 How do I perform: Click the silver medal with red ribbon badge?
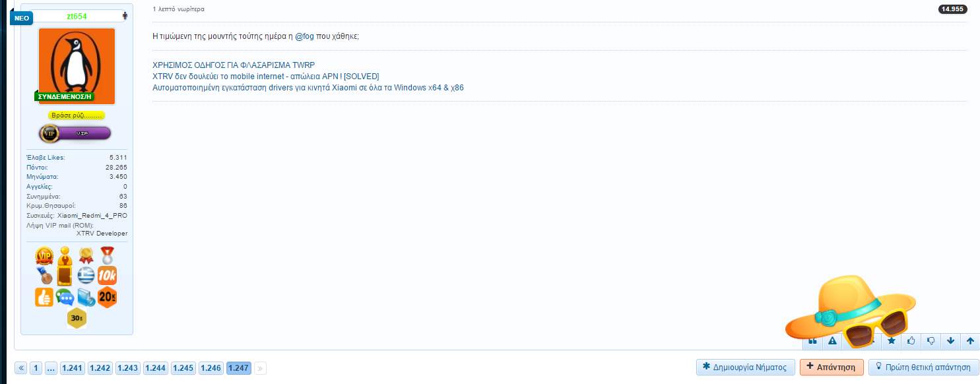107,255
